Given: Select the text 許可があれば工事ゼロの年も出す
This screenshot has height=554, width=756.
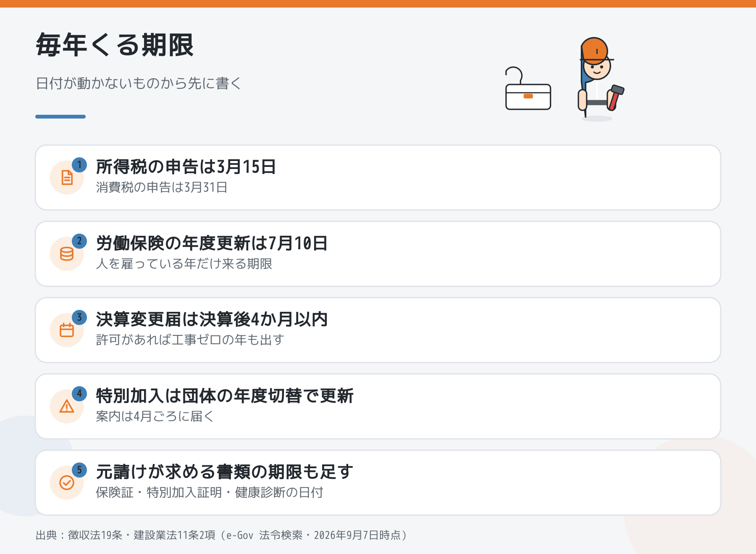Looking at the screenshot, I should (190, 340).
